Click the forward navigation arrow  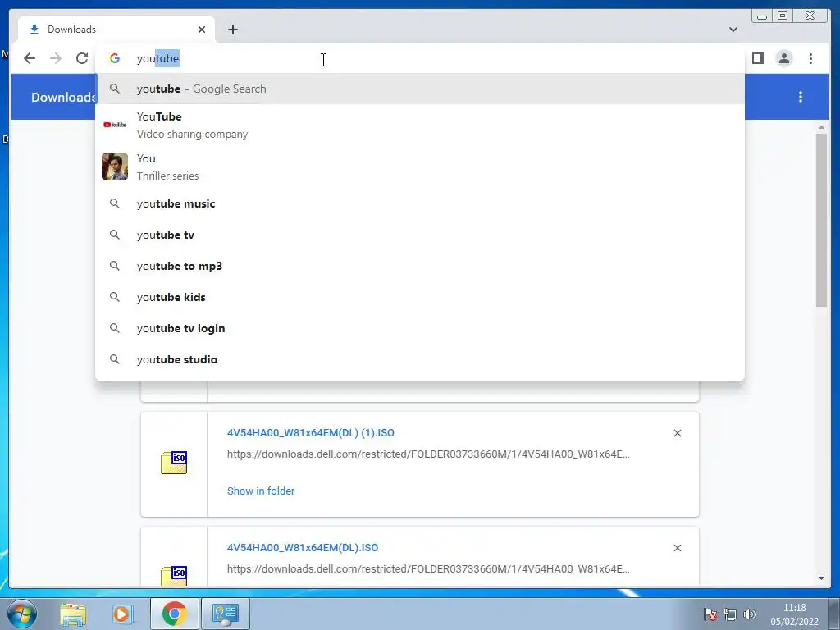pos(56,58)
